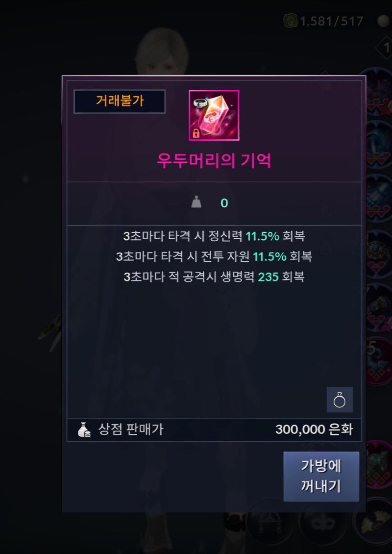This screenshot has height=554, width=392.
Task: Tap the fist currency icon beside 1,581/517
Action: [x=290, y=21]
